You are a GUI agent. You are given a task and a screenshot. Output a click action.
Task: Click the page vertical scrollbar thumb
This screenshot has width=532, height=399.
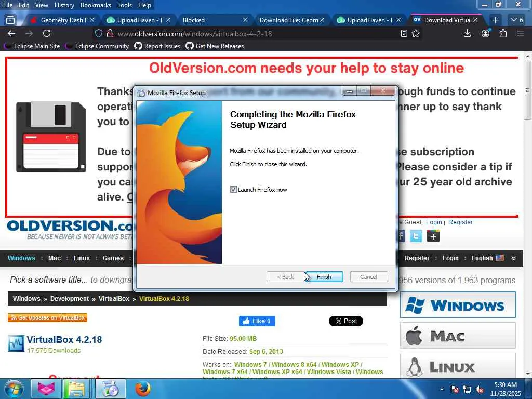coord(527,90)
